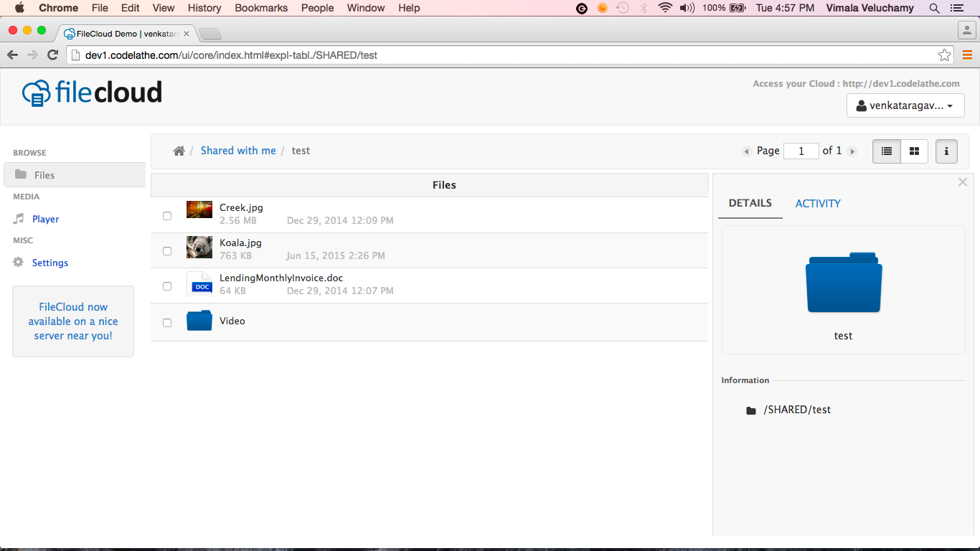Open Spotlight search in menu bar
Viewport: 980px width, 551px height.
pos(934,8)
